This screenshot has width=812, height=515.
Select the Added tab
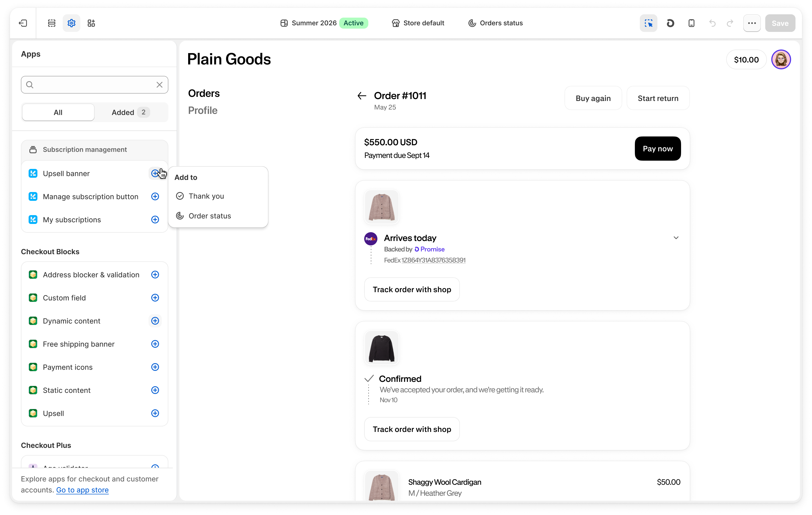click(x=131, y=112)
